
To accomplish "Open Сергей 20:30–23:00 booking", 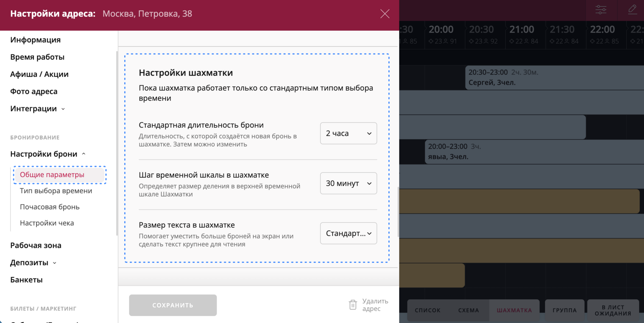I will coord(555,77).
